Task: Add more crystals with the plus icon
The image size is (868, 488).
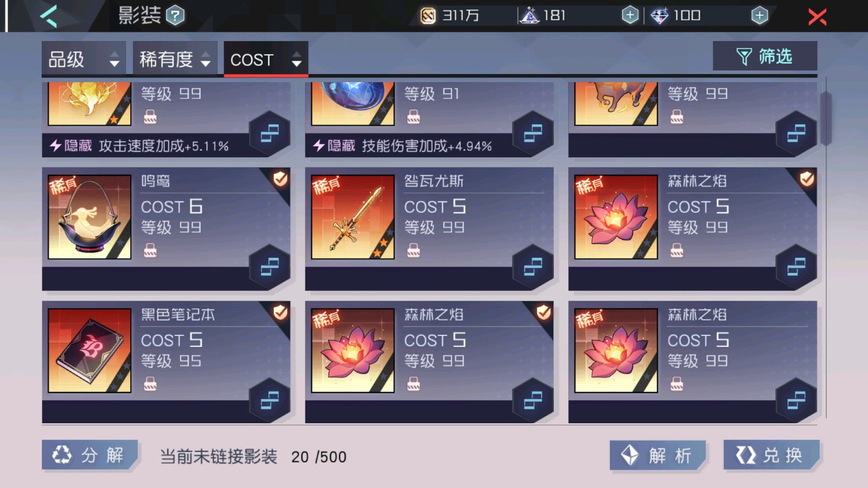Action: click(630, 16)
